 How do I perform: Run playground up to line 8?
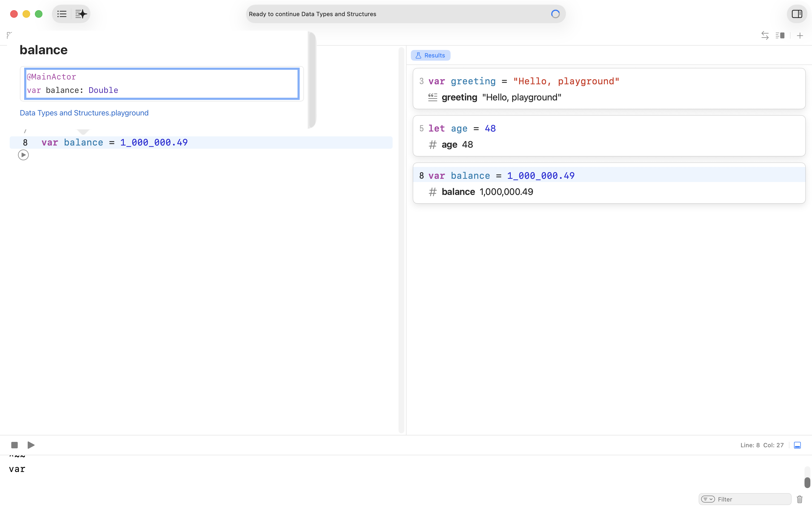(x=23, y=155)
